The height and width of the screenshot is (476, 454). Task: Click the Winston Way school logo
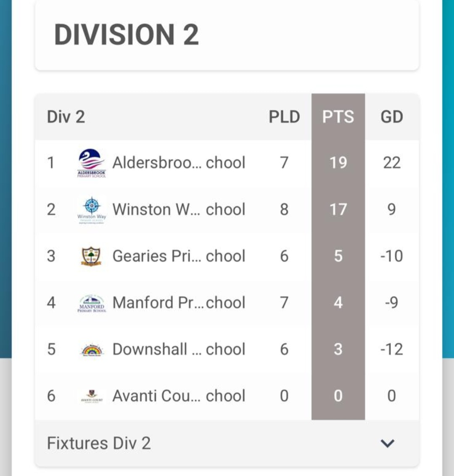(x=92, y=209)
